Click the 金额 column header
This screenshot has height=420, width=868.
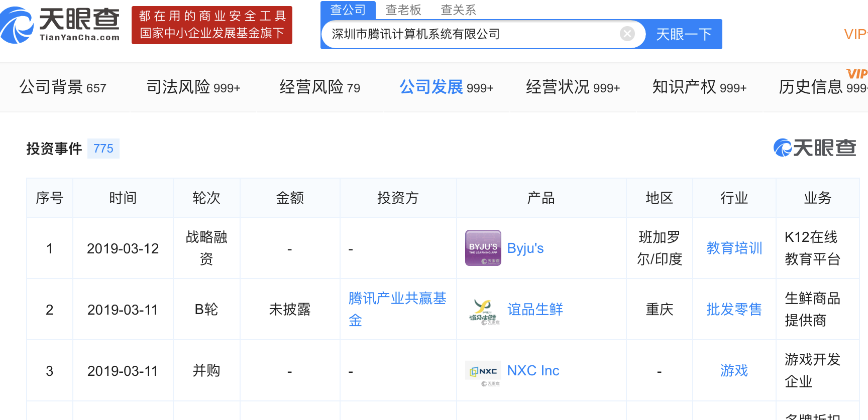(x=290, y=198)
